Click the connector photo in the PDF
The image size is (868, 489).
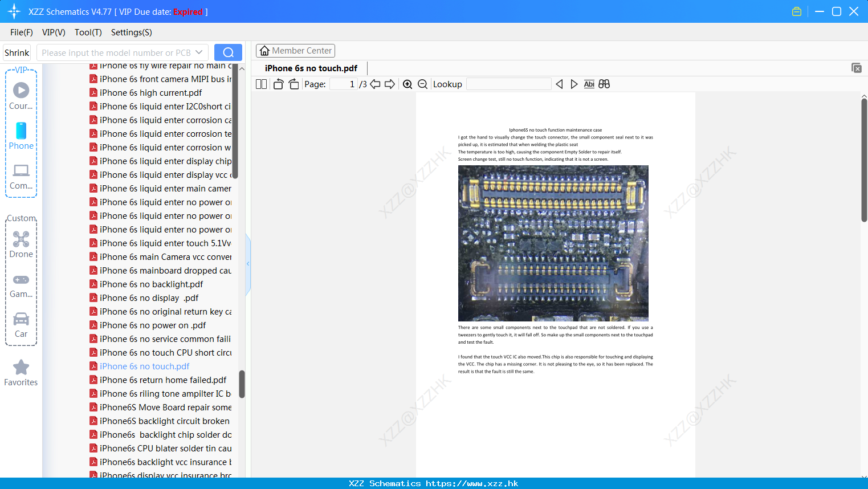point(553,243)
